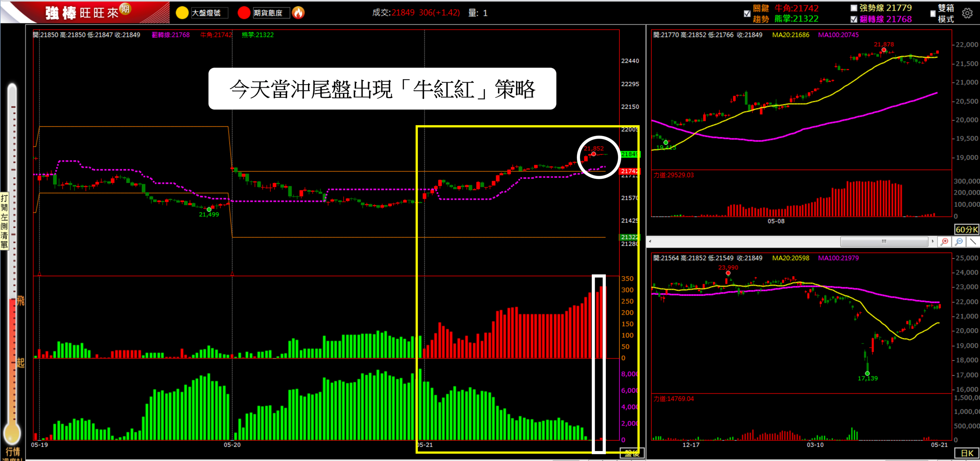
Task: Click MA100:20745 on the 60分K chart
Action: pos(838,35)
